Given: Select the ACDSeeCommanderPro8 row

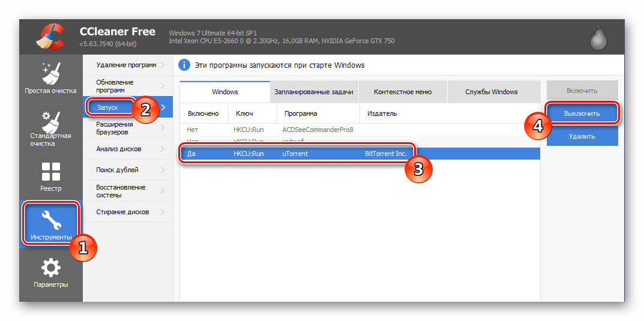Looking at the screenshot, I should (360, 130).
